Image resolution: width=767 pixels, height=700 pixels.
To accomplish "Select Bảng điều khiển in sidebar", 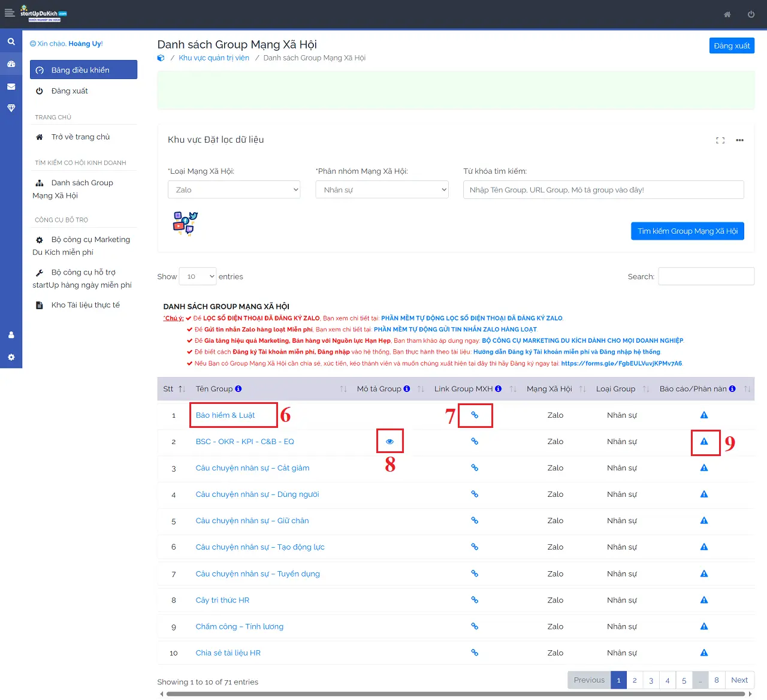I will click(83, 70).
